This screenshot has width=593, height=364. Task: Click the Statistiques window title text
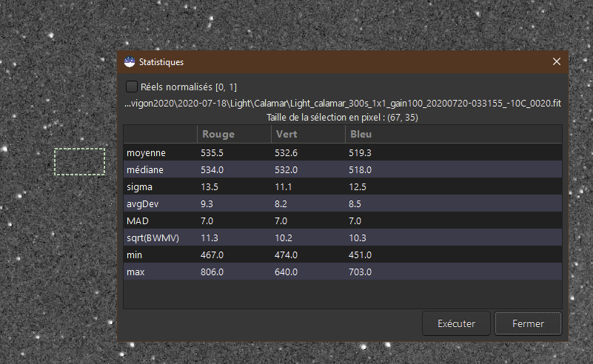[x=161, y=62]
